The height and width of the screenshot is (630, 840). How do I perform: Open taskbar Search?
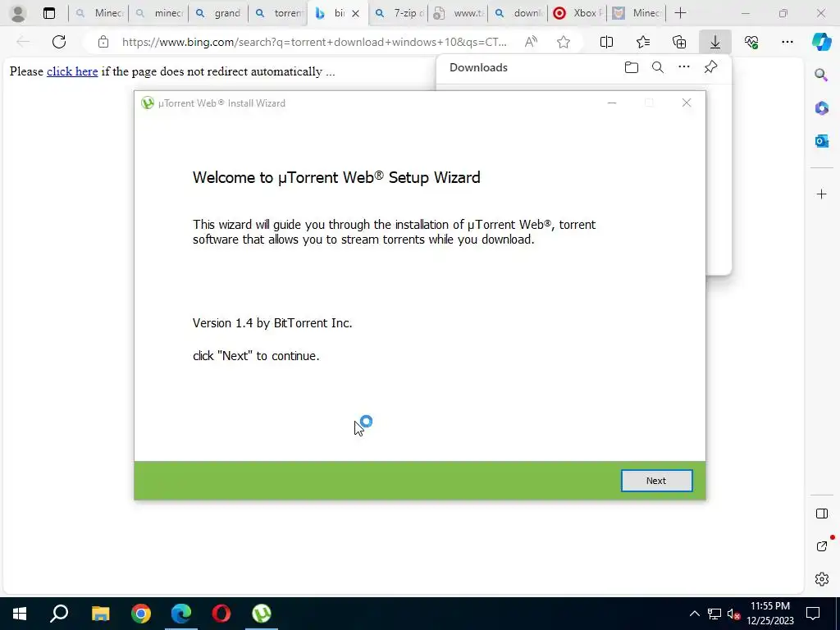pos(59,614)
